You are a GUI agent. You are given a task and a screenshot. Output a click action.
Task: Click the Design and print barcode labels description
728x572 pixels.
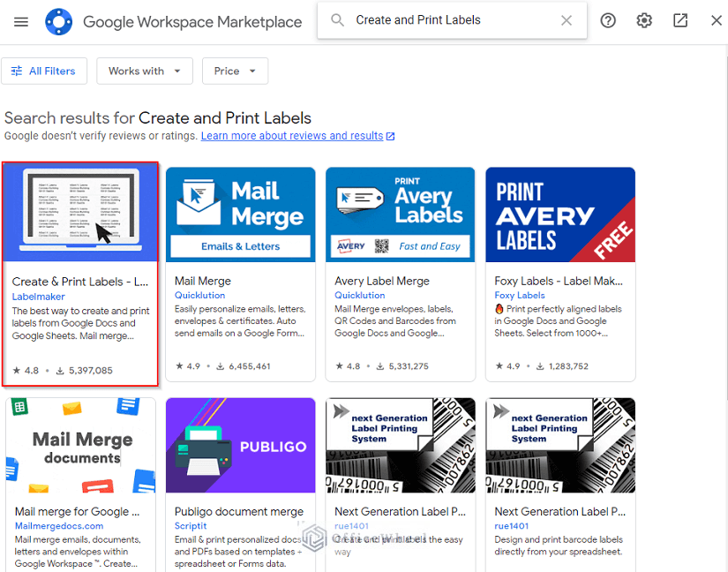pos(559,546)
